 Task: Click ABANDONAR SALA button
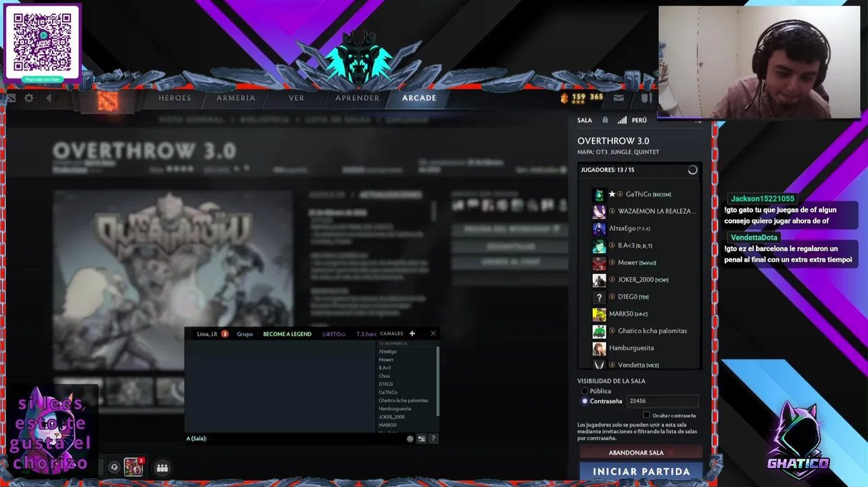tap(641, 453)
